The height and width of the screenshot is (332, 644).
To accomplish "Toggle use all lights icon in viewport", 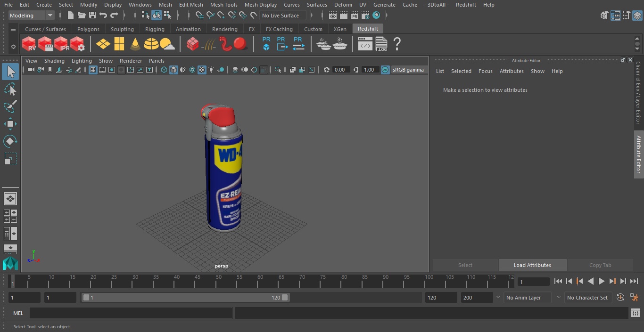I will coord(211,70).
